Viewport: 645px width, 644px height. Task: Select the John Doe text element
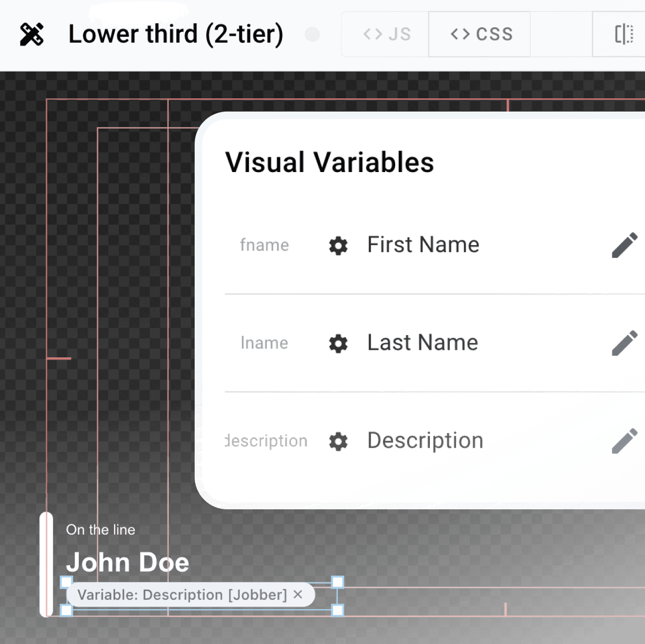(x=128, y=562)
